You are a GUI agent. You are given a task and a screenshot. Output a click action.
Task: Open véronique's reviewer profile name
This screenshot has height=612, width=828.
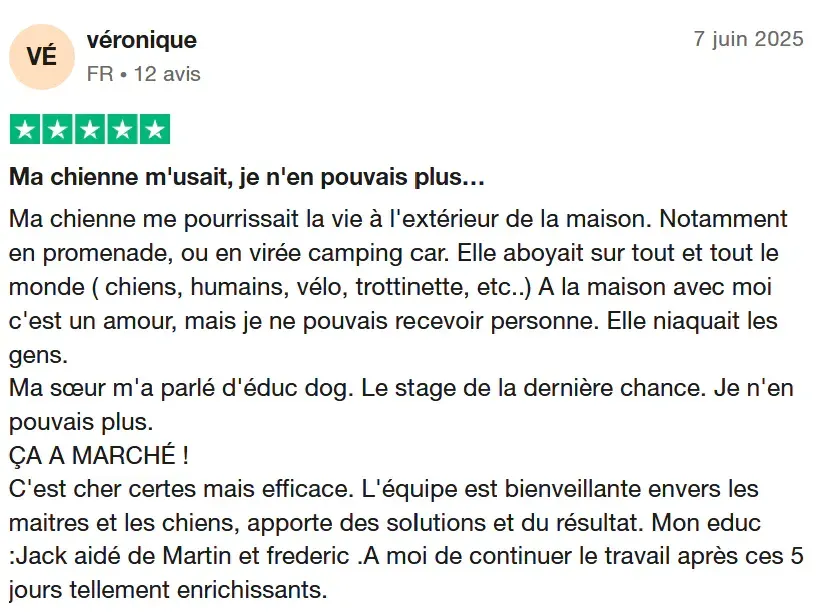(x=142, y=40)
